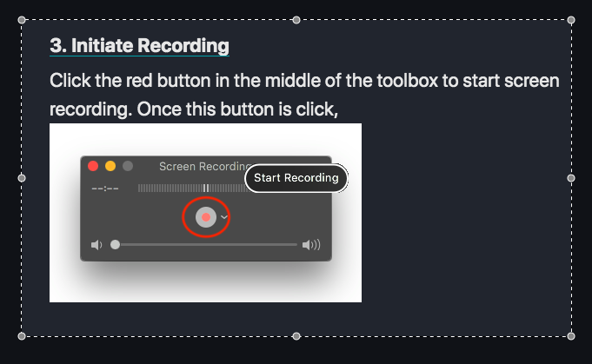Click the --:-- elapsed time display

pos(105,189)
